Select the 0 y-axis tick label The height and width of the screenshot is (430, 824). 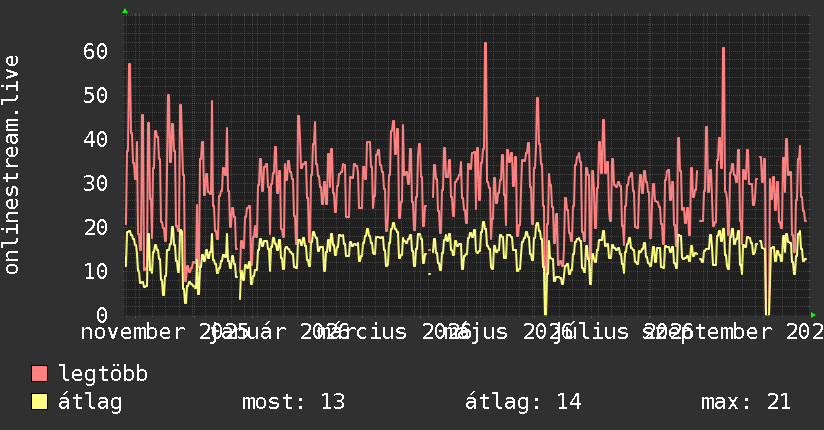coord(102,315)
